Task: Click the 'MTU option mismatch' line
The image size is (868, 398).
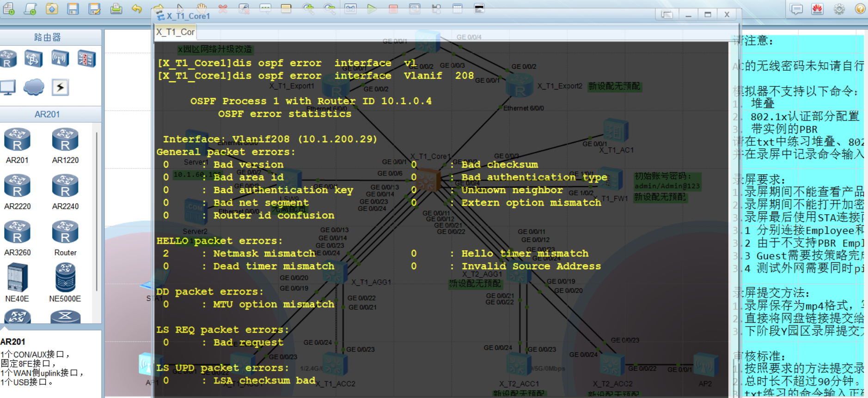Action: (249, 304)
